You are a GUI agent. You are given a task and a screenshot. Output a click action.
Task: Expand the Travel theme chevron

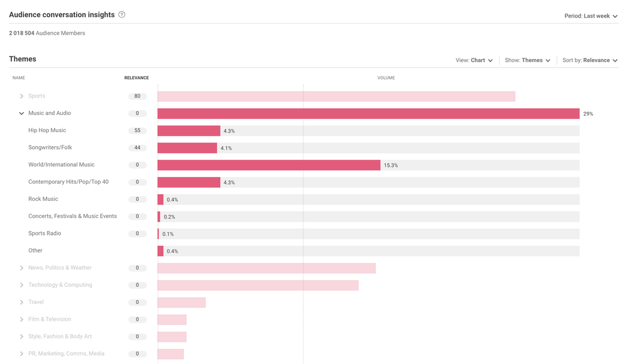[21, 302]
